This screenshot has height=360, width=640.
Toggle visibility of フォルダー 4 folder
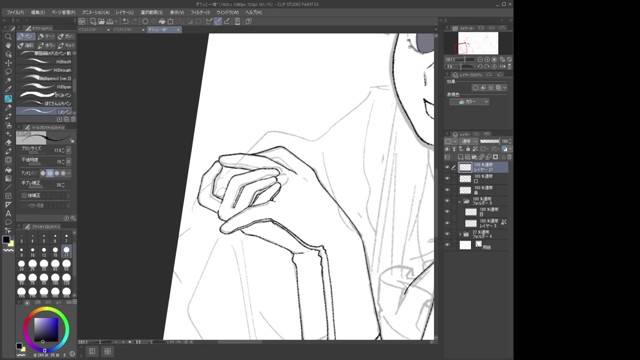coord(447,234)
